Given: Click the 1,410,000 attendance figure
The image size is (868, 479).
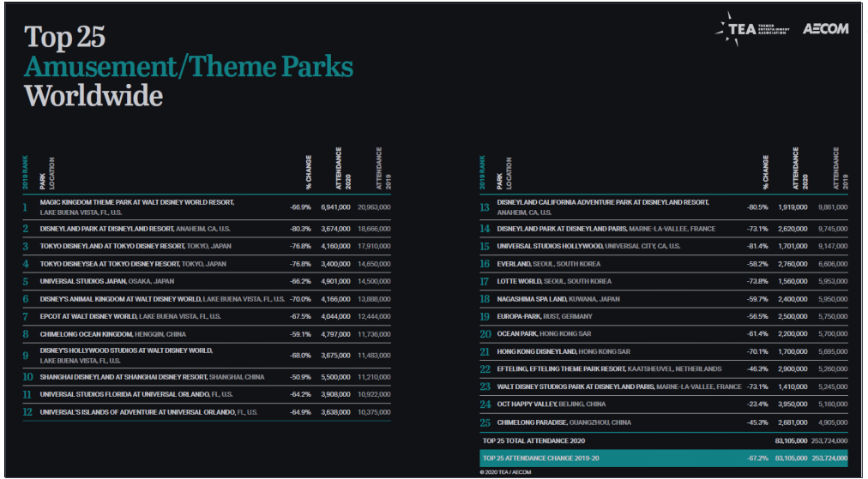Looking at the screenshot, I should 793,386.
